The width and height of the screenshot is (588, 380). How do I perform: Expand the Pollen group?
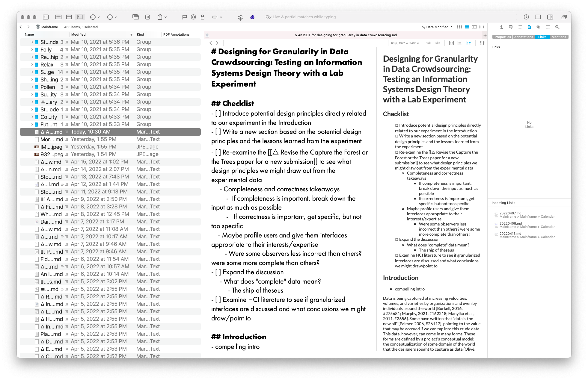[x=32, y=87]
